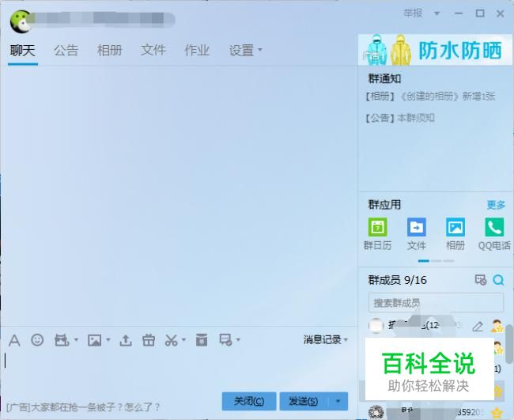Click the 防水防晒 ad banner
This screenshot has width=514, height=420.
[x=435, y=50]
